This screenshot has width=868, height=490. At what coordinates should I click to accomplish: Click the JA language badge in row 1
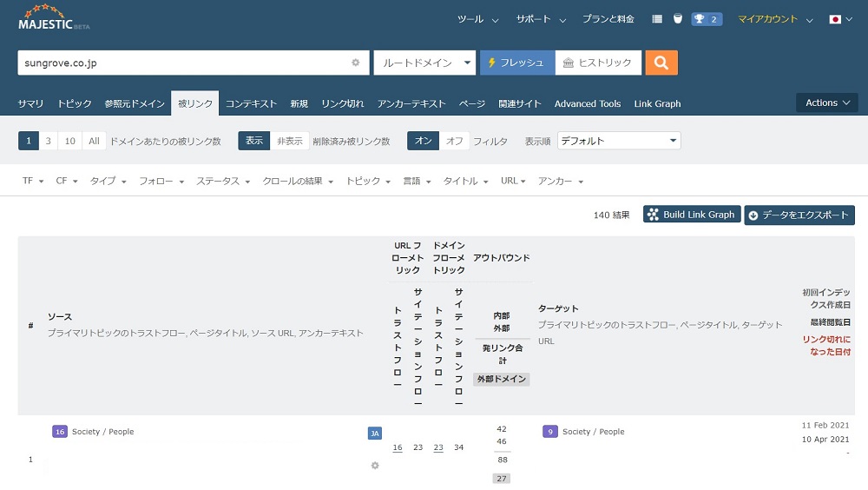tap(375, 433)
